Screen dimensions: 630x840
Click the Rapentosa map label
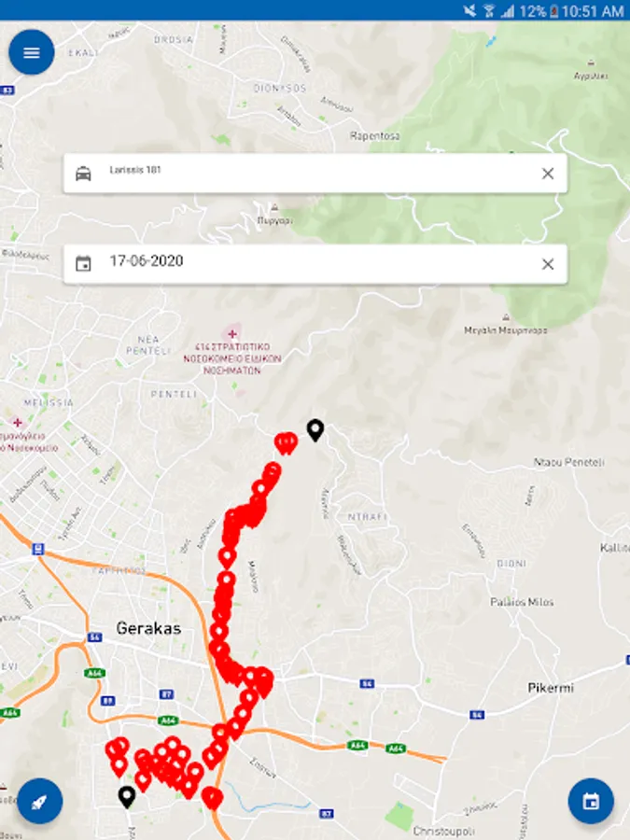click(374, 136)
